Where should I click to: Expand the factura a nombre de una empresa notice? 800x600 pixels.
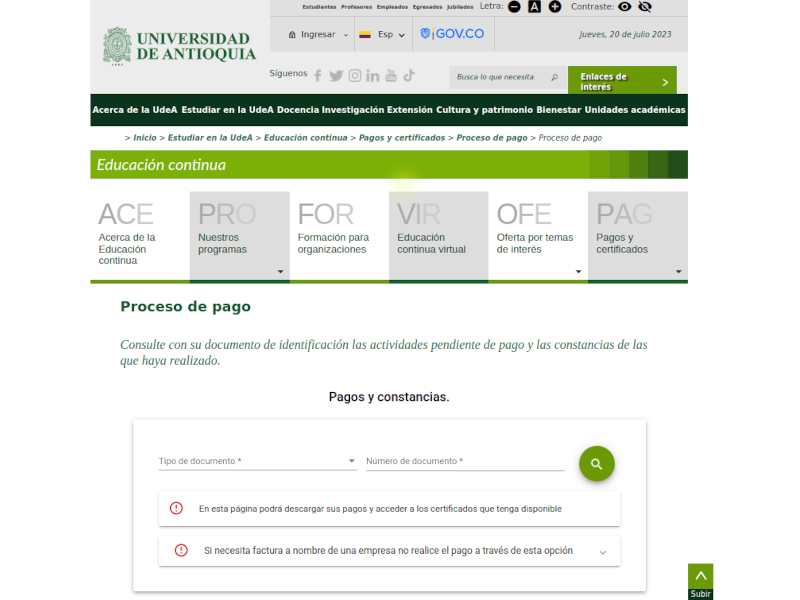point(603,552)
